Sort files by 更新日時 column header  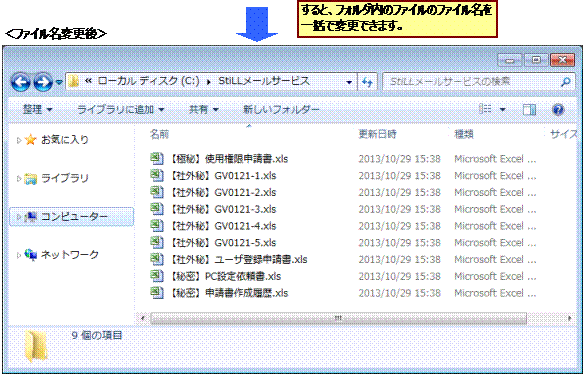(377, 134)
